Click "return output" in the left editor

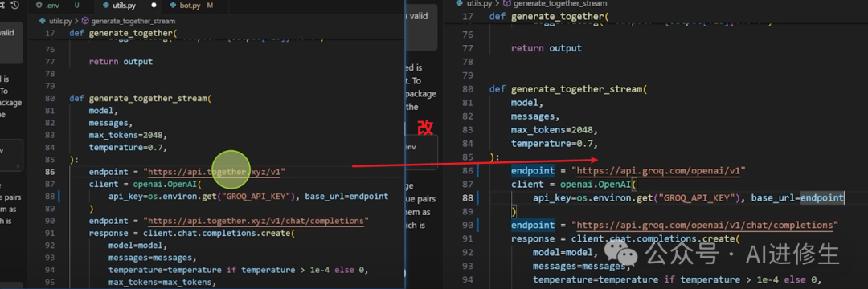pos(121,61)
